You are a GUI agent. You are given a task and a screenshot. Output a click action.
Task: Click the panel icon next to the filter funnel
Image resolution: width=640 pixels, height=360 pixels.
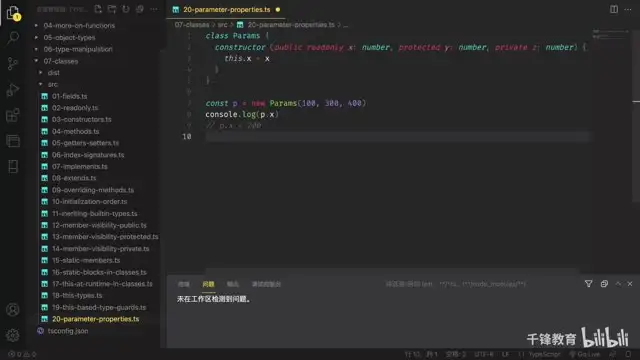tap(604, 284)
